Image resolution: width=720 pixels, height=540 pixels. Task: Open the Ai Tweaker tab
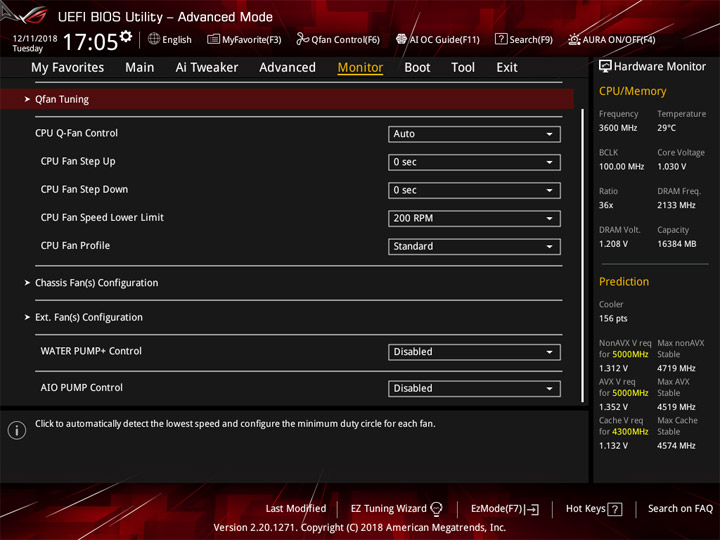click(207, 68)
